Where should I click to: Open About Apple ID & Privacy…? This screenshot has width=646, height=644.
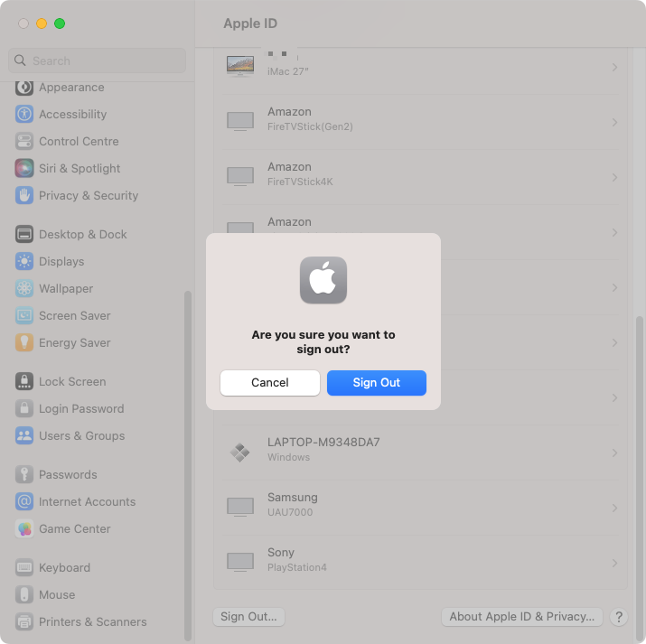[x=521, y=616]
